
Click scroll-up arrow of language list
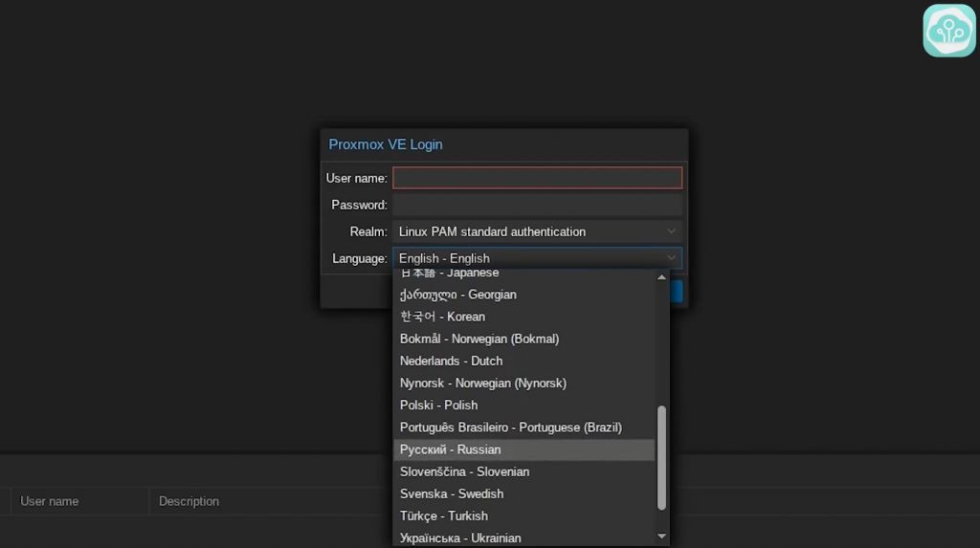tap(661, 276)
